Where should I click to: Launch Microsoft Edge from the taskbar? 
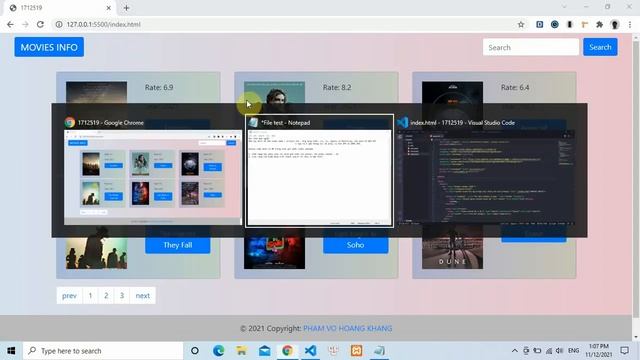coord(218,351)
